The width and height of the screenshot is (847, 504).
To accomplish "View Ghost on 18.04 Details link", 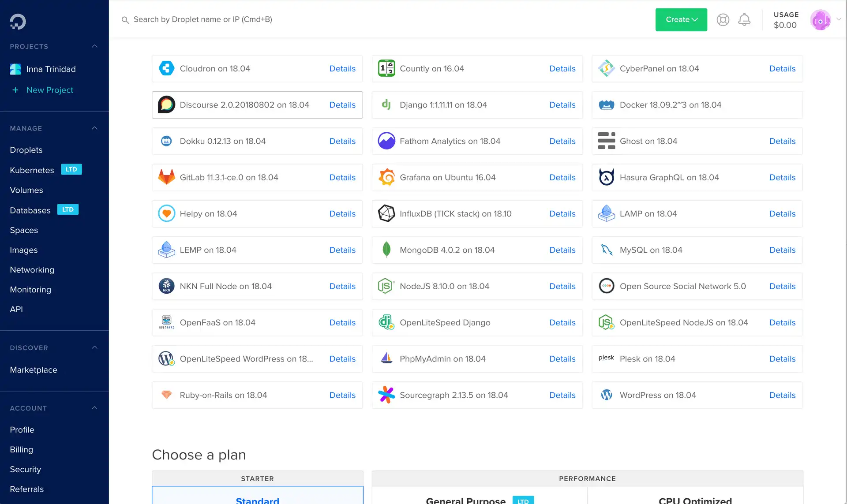I will tap(782, 141).
